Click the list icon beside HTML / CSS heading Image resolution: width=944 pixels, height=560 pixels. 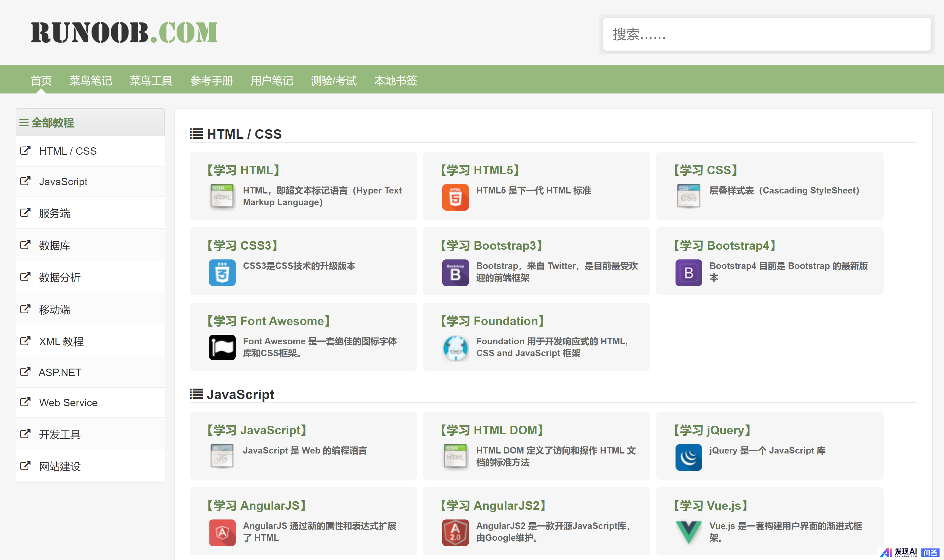pyautogui.click(x=196, y=134)
